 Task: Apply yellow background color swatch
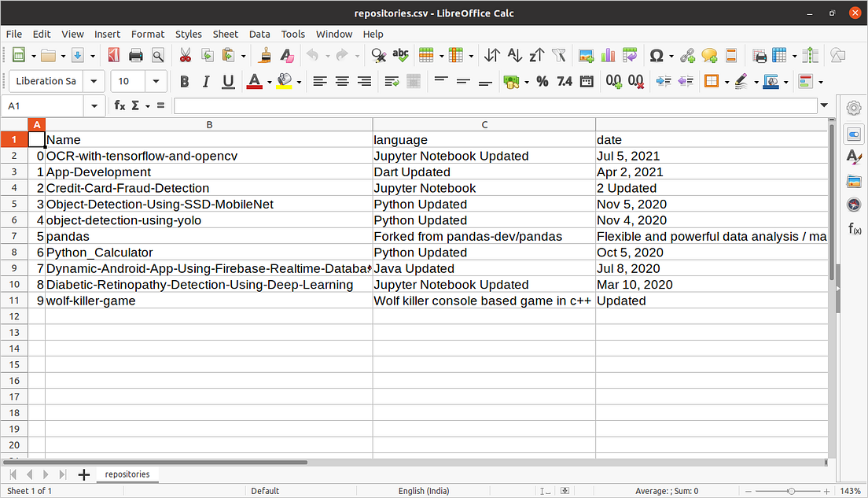[284, 82]
